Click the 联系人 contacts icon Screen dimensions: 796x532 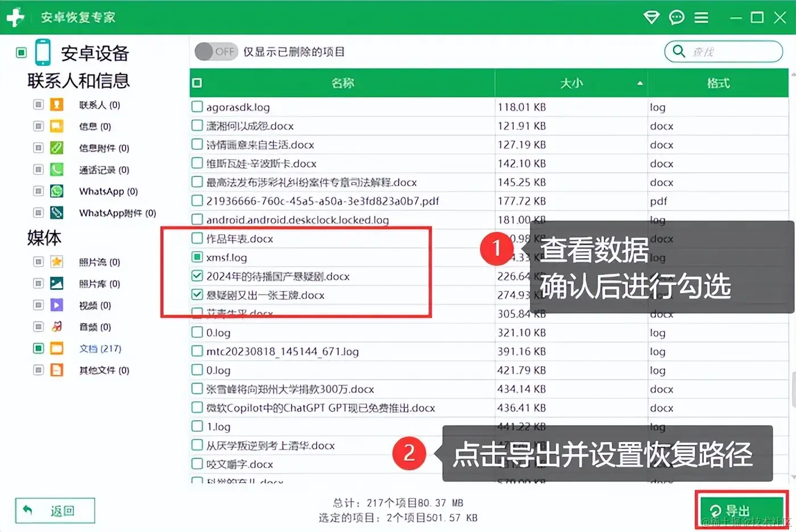(57, 105)
